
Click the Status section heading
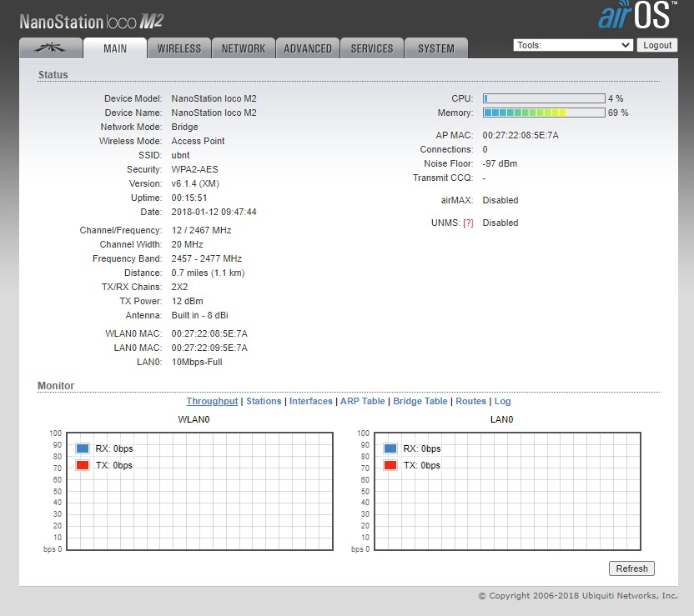point(53,75)
